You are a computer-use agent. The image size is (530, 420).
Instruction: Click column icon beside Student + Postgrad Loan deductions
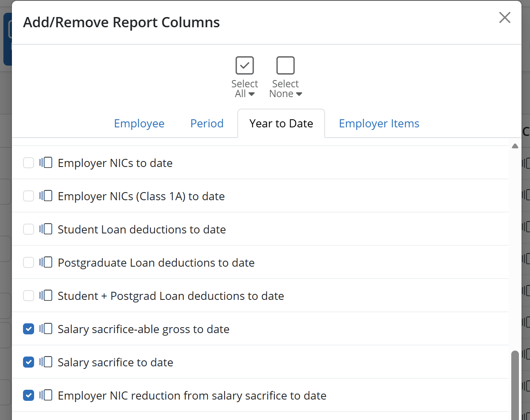46,296
